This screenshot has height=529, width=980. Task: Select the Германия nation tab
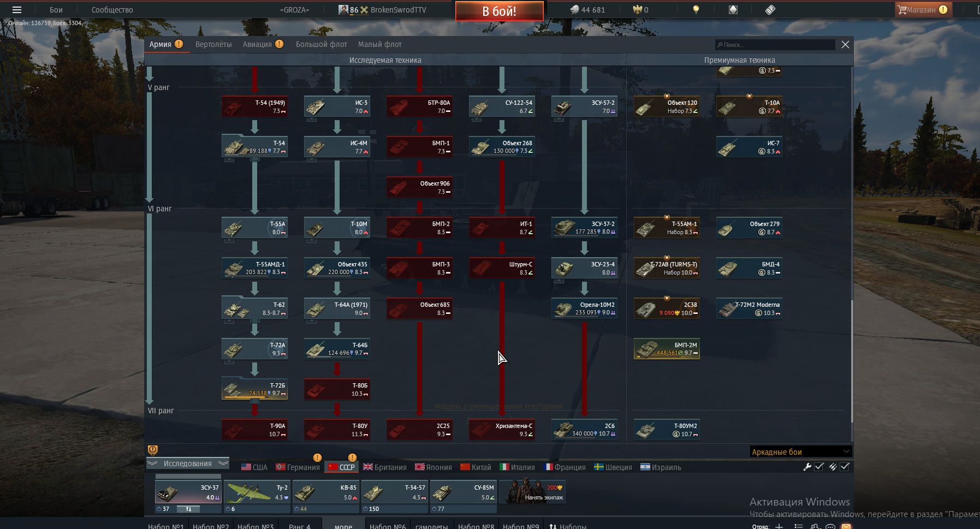click(298, 467)
